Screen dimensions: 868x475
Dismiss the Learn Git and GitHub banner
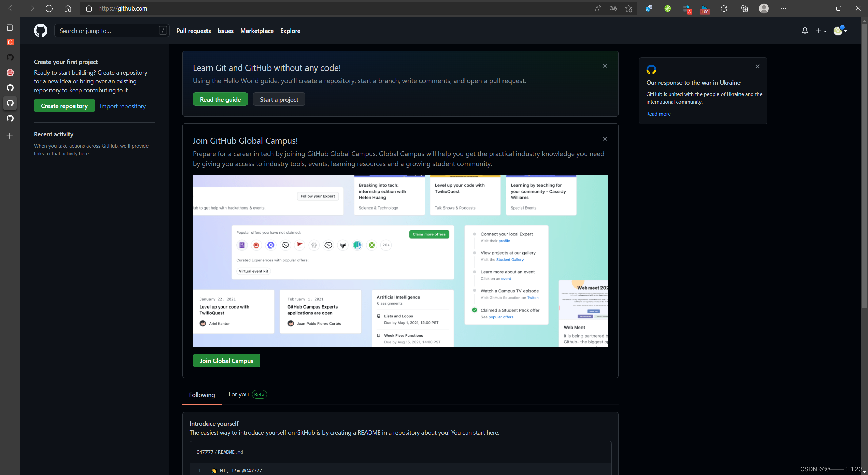click(605, 66)
